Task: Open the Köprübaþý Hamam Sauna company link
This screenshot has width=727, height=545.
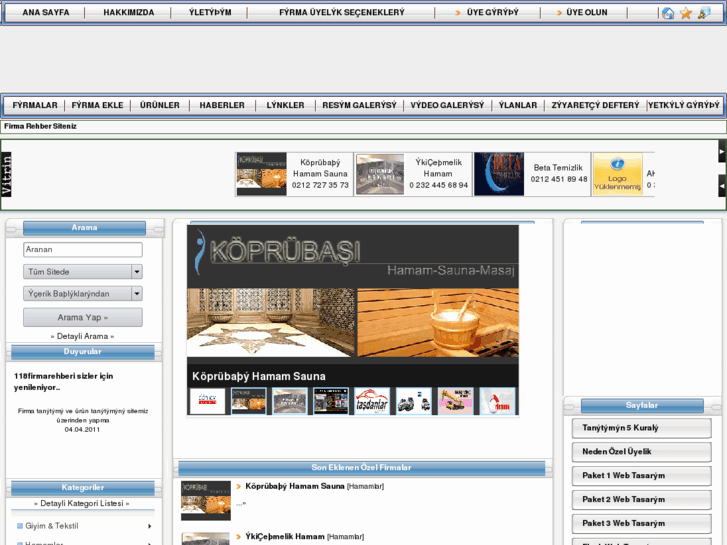Action: click(x=294, y=487)
